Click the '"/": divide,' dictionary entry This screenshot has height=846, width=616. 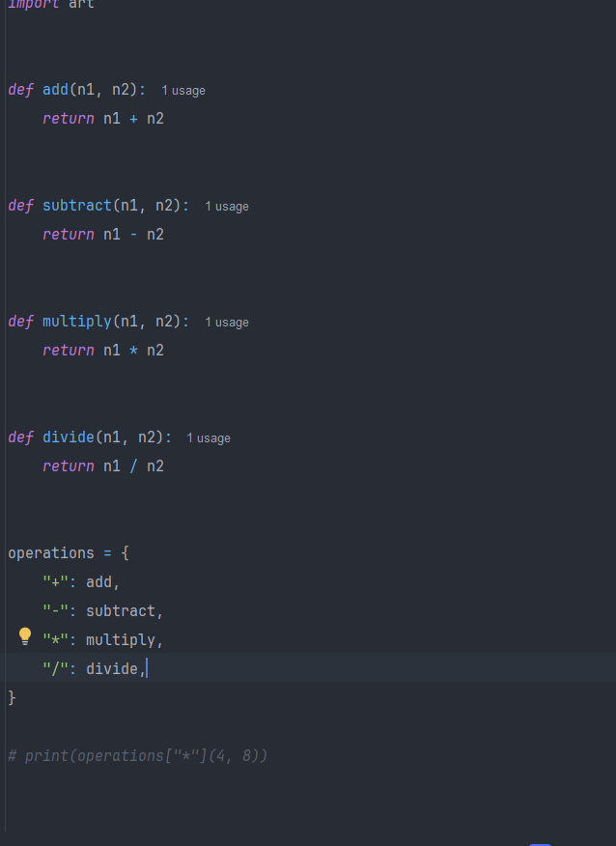point(94,669)
